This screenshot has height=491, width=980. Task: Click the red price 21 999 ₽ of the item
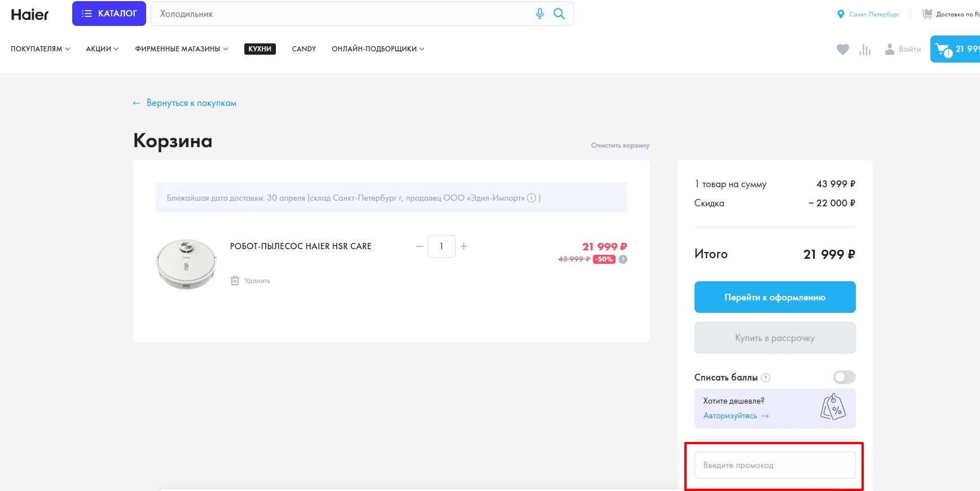tap(604, 246)
